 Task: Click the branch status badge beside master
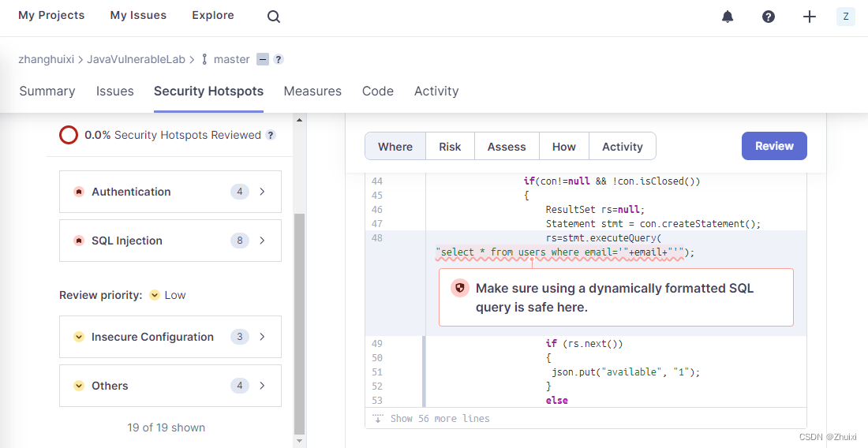click(x=263, y=60)
